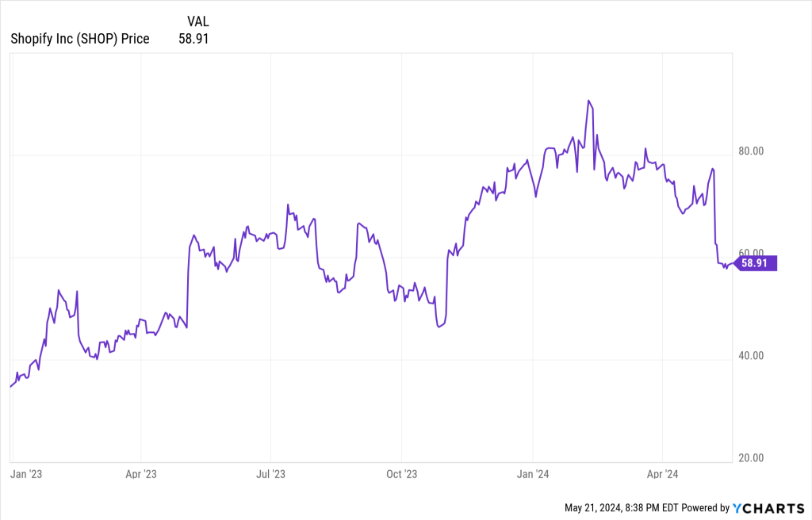This screenshot has height=520, width=812.
Task: Select the Oct '23 x-axis label
Action: [401, 474]
